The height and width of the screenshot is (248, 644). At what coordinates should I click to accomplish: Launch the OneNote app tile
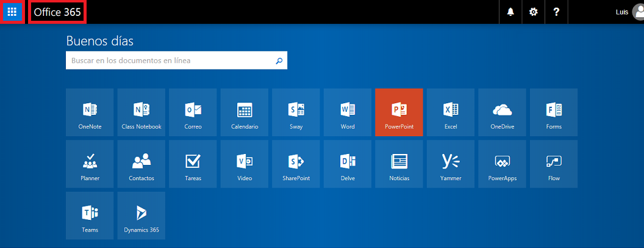pyautogui.click(x=90, y=112)
